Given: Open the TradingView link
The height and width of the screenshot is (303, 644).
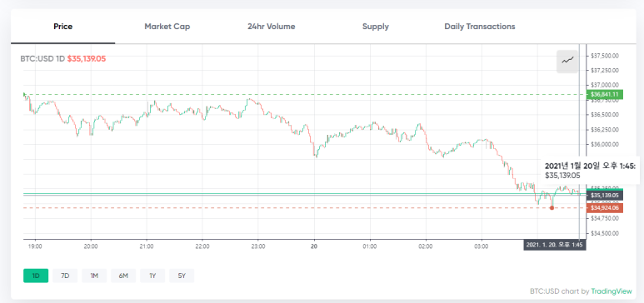Looking at the screenshot, I should pos(612,291).
